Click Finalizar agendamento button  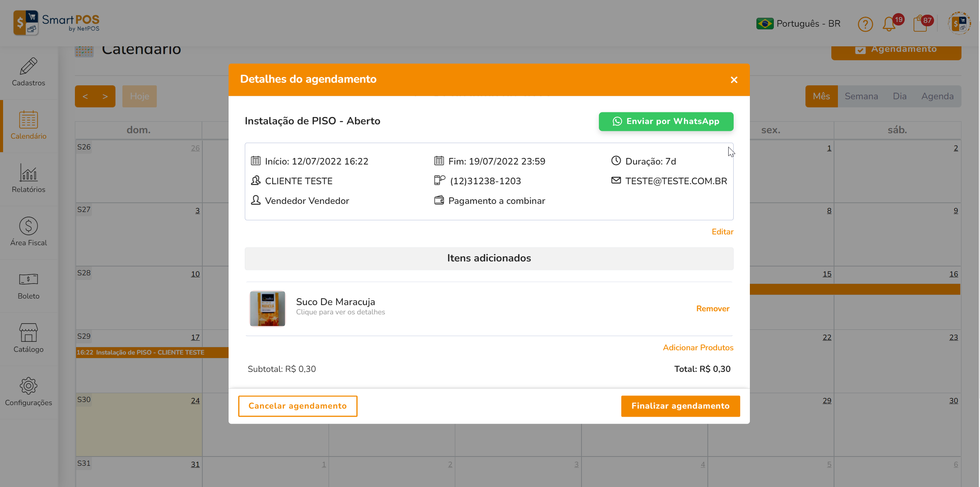(680, 406)
